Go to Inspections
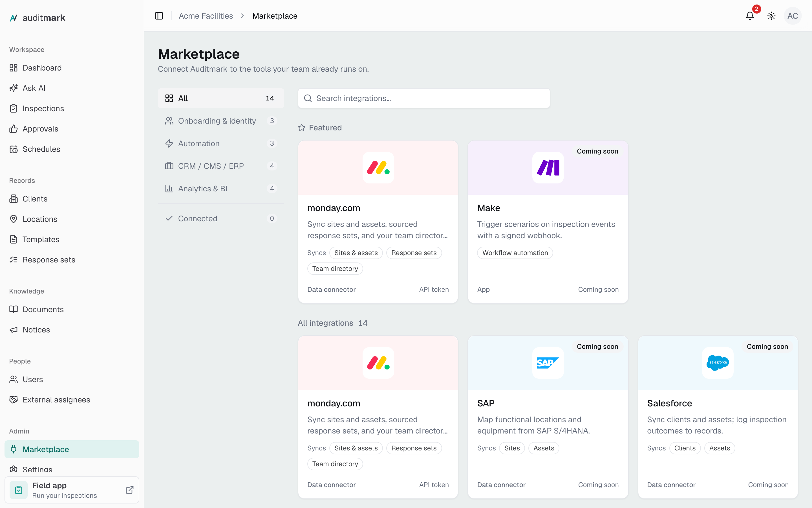812x508 pixels. click(72, 109)
